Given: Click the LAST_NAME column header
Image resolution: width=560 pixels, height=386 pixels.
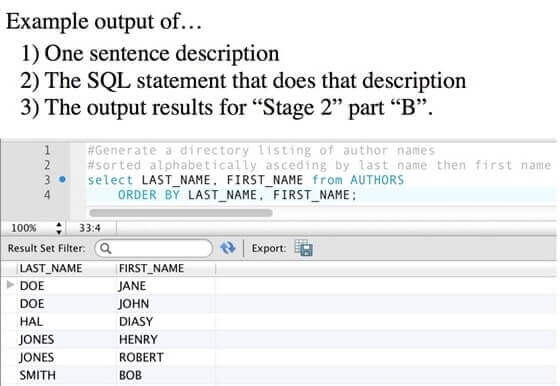Looking at the screenshot, I should pyautogui.click(x=51, y=268).
